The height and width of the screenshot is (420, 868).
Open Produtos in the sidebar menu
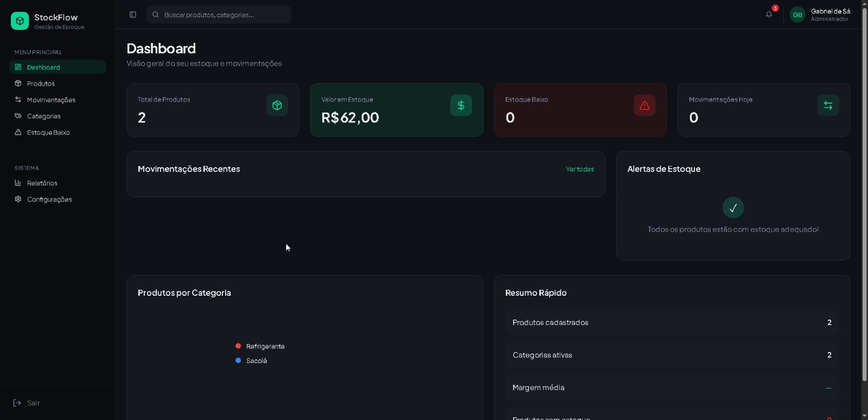(41, 84)
